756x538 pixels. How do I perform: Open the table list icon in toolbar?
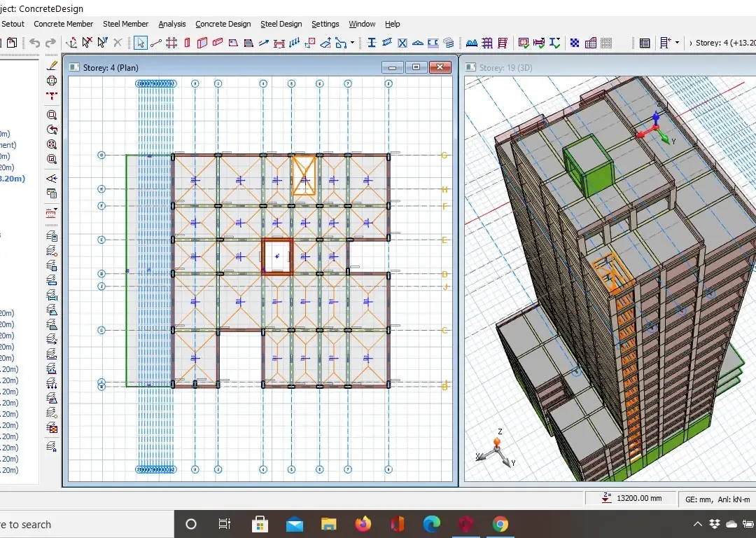(645, 43)
